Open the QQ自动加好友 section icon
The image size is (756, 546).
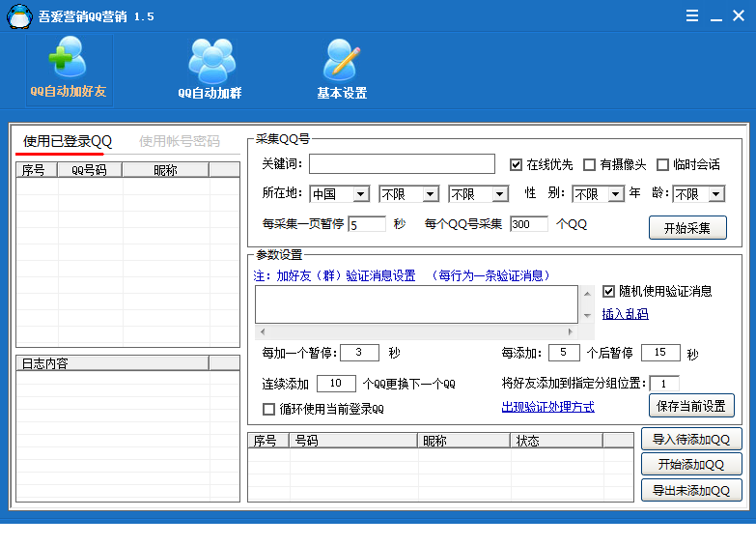click(69, 69)
